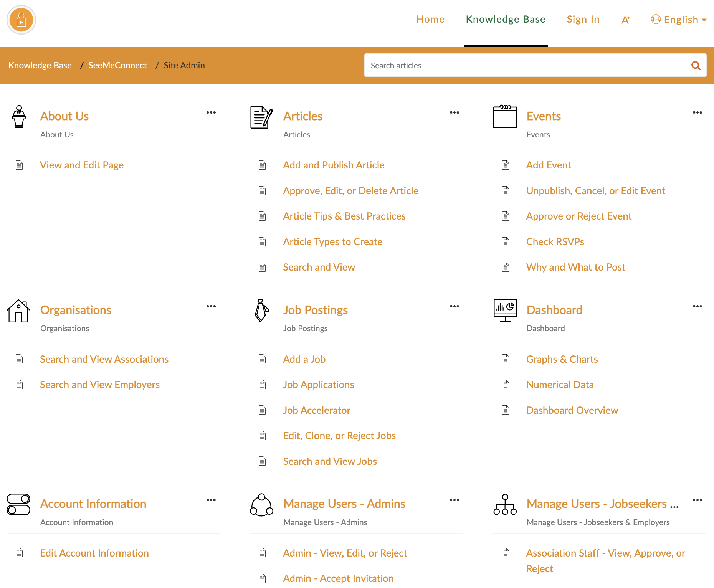714x588 pixels.
Task: Open the Articles three-dot menu
Action: pyautogui.click(x=455, y=112)
